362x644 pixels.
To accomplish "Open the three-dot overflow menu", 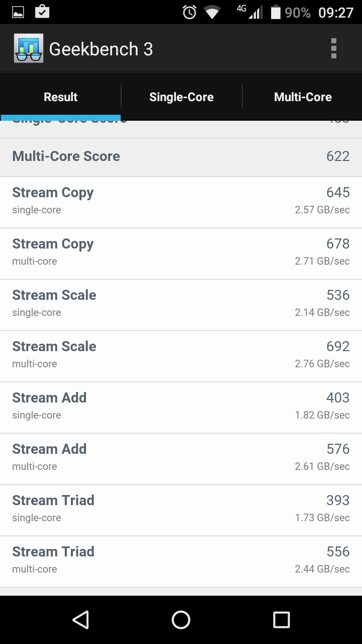I will pos(333,49).
